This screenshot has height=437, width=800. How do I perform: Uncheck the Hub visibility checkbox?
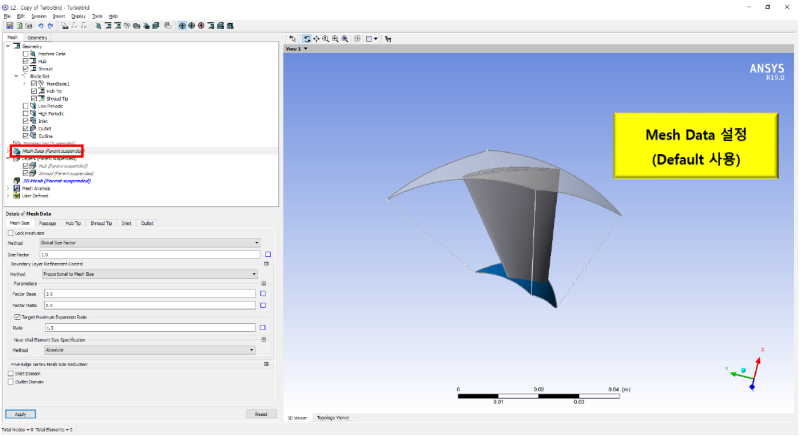click(26, 61)
